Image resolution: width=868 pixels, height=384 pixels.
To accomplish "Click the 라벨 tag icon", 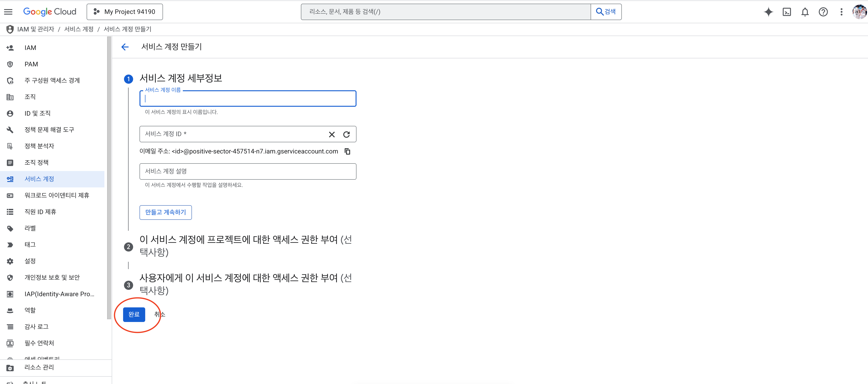I will point(10,228).
